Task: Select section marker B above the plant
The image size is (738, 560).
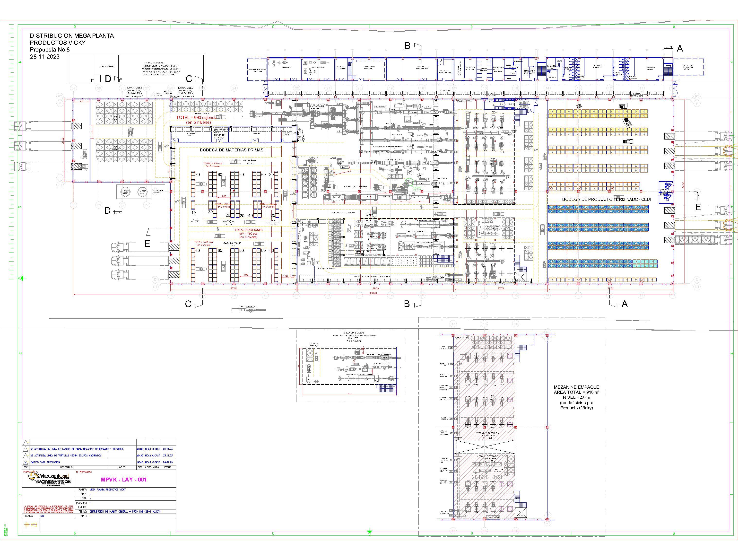Action: 408,45
